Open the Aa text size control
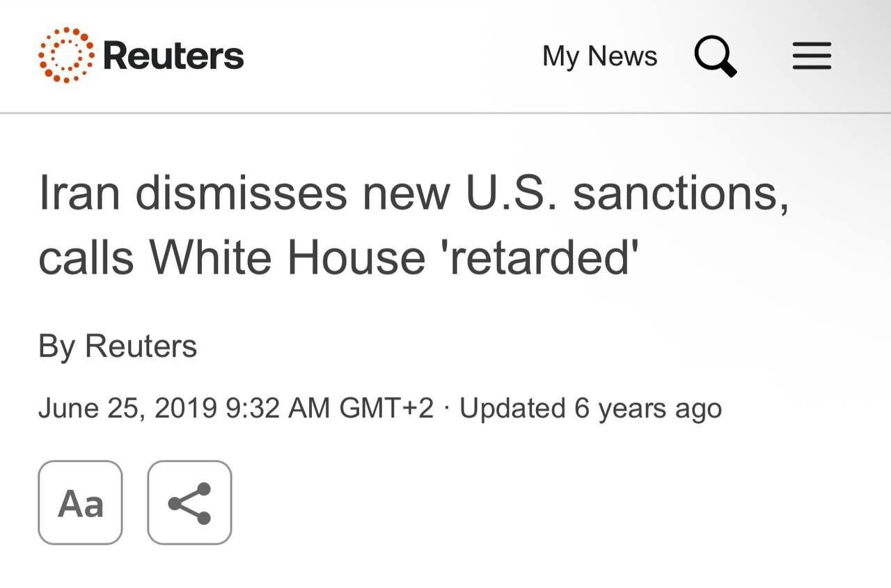The image size is (891, 588). [x=80, y=502]
